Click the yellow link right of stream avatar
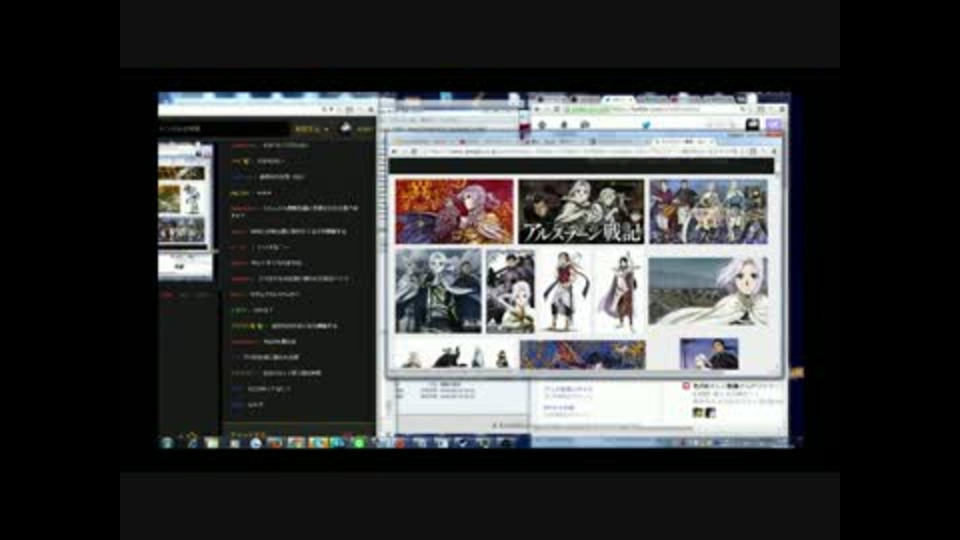This screenshot has width=960, height=540. click(365, 129)
